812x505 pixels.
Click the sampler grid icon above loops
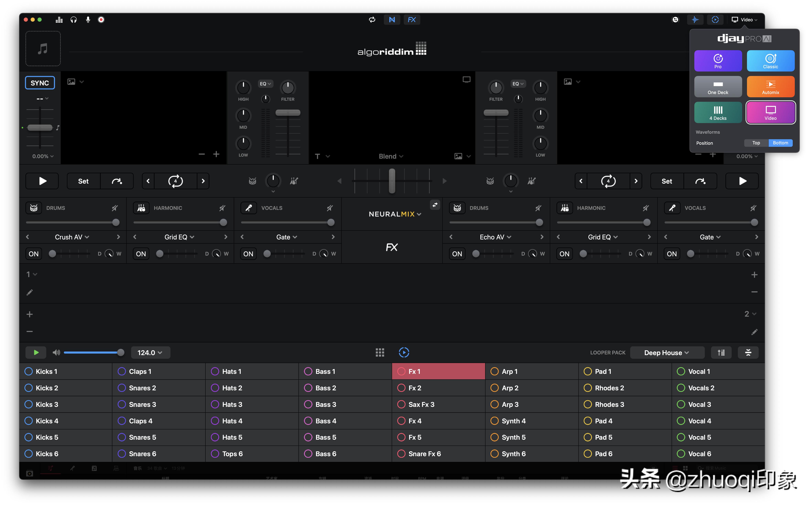click(380, 352)
